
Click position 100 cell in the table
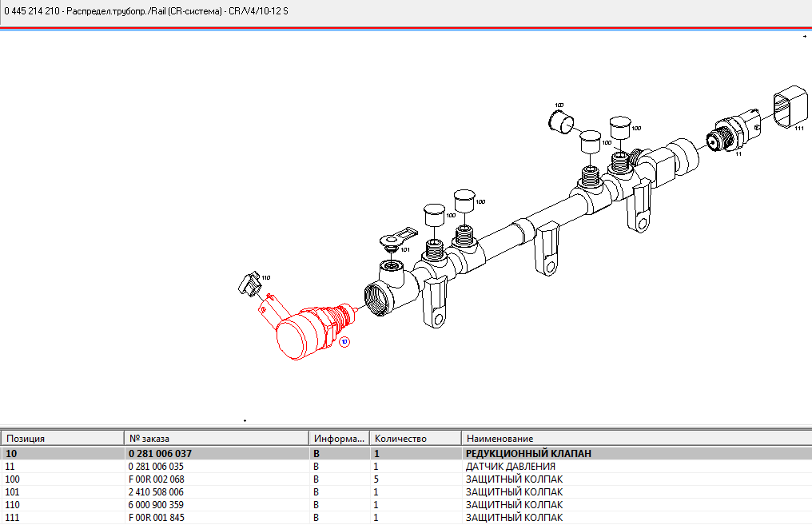coord(13,479)
